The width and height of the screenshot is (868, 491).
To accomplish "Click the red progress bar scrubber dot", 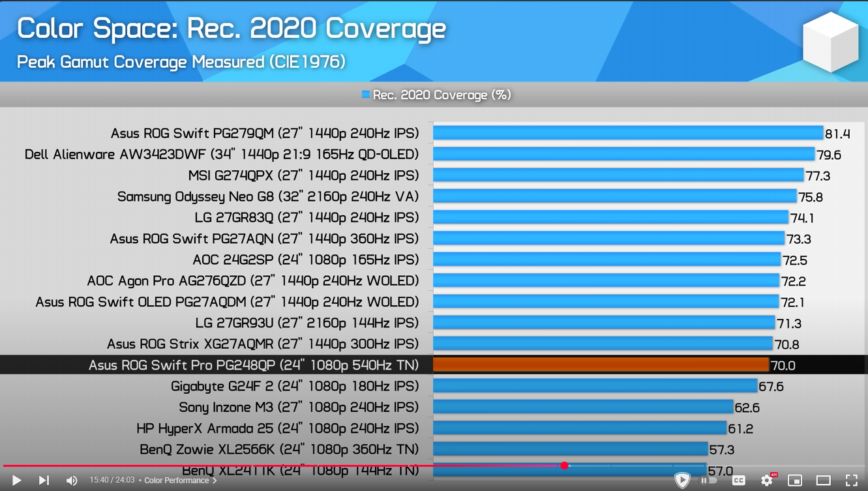I will point(564,466).
